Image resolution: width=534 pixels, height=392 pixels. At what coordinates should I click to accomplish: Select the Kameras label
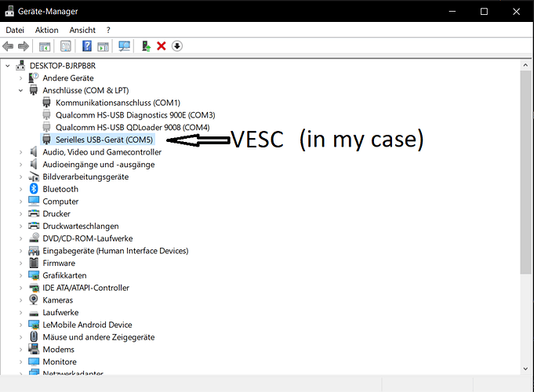57,300
